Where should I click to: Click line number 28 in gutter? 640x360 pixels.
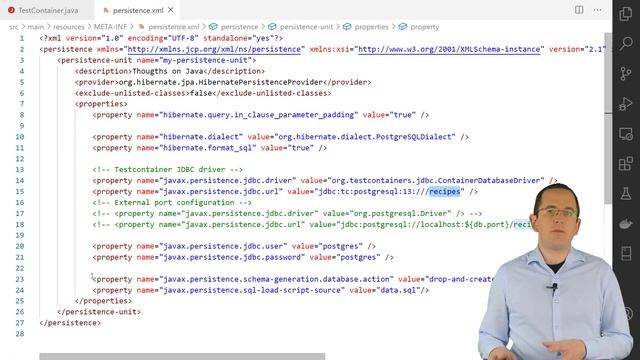(20, 334)
